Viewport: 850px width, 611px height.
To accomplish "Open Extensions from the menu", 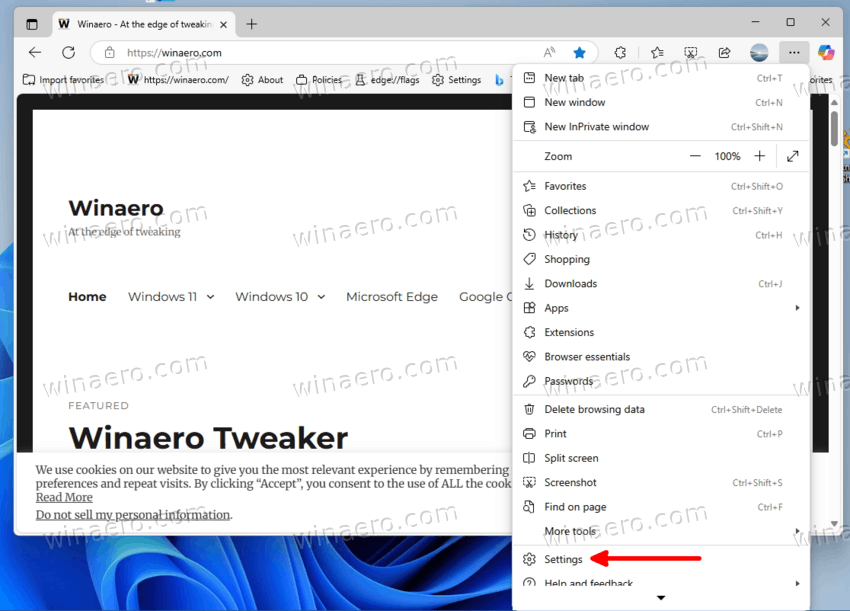I will point(661,332).
